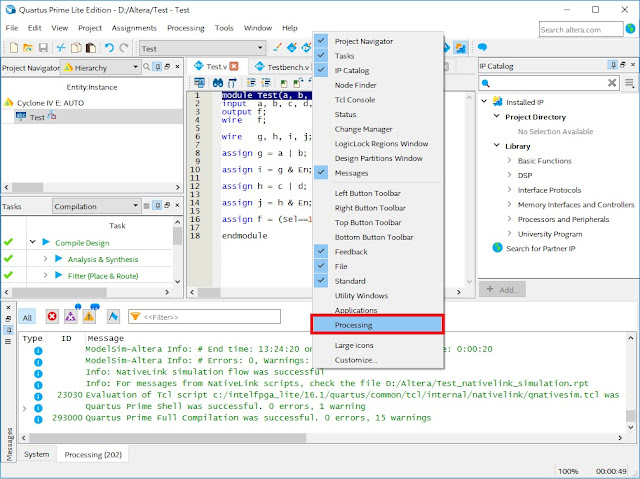Click the decrease indent icon in editor toolbar
The width and height of the screenshot is (640, 479).
coord(266,83)
